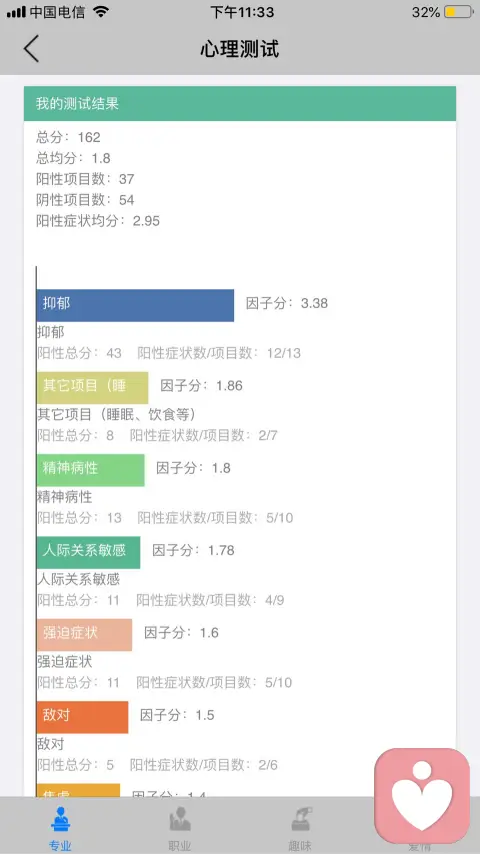This screenshot has height=854, width=480.
Task: Select the 职业 tab label
Action: (x=180, y=846)
